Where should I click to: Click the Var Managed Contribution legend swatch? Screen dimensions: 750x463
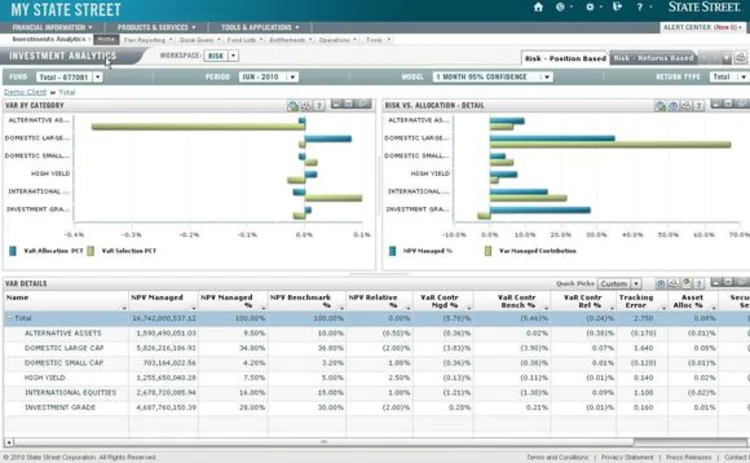pos(488,251)
